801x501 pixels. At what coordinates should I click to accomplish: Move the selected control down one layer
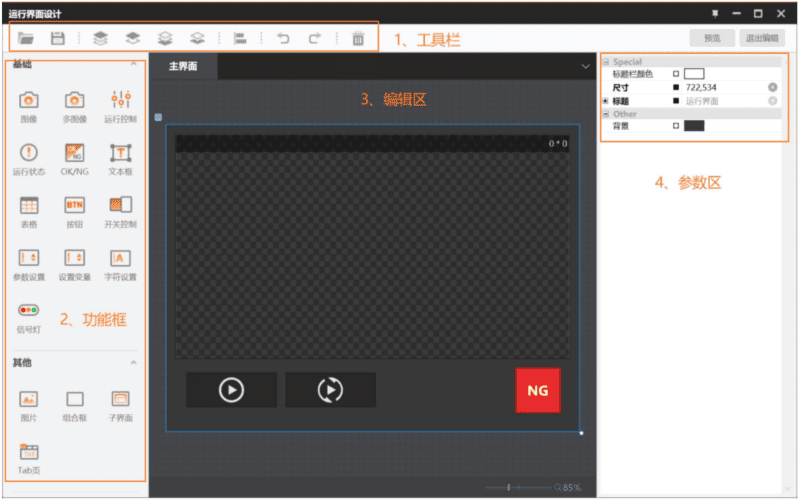coord(197,38)
